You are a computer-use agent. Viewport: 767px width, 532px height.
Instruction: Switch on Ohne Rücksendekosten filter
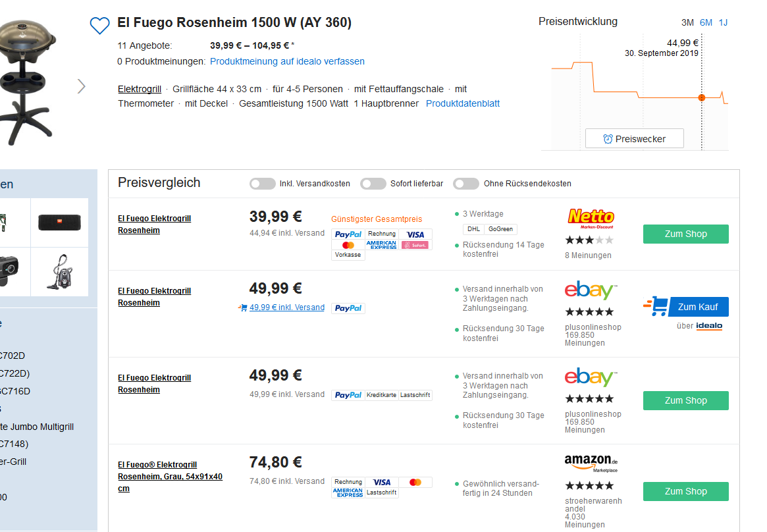[466, 184]
